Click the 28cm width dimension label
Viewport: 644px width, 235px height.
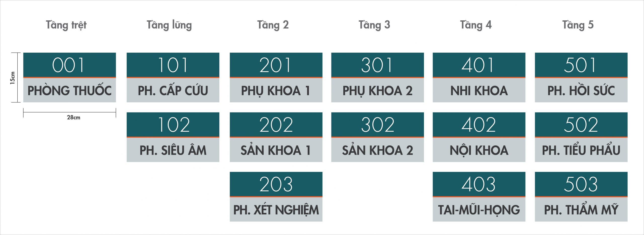74,117
